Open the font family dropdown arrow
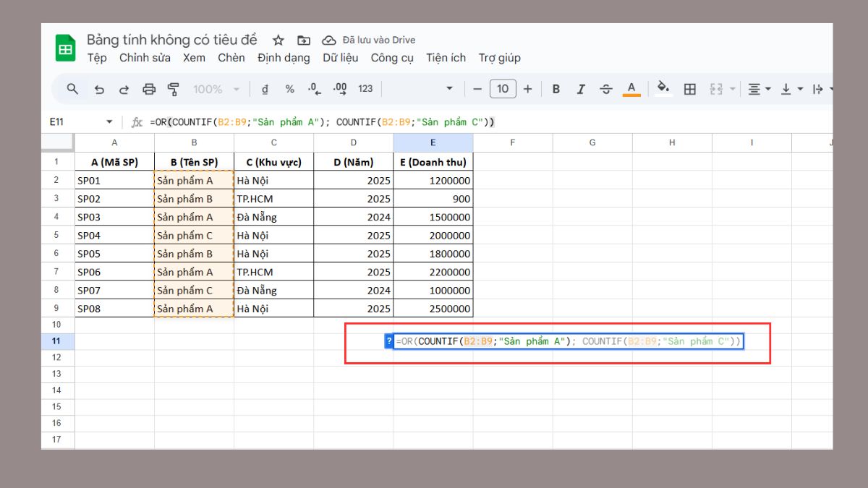The image size is (868, 488). (x=449, y=89)
